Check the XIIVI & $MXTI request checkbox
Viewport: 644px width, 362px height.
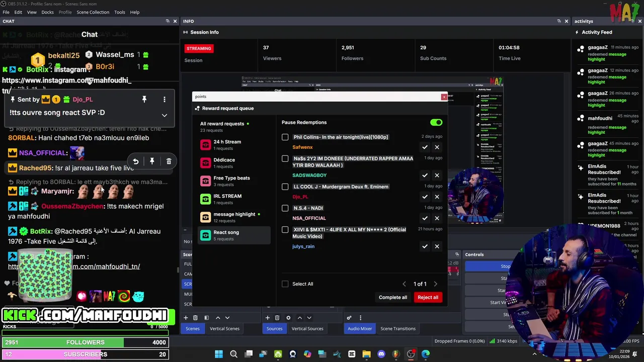click(x=285, y=230)
